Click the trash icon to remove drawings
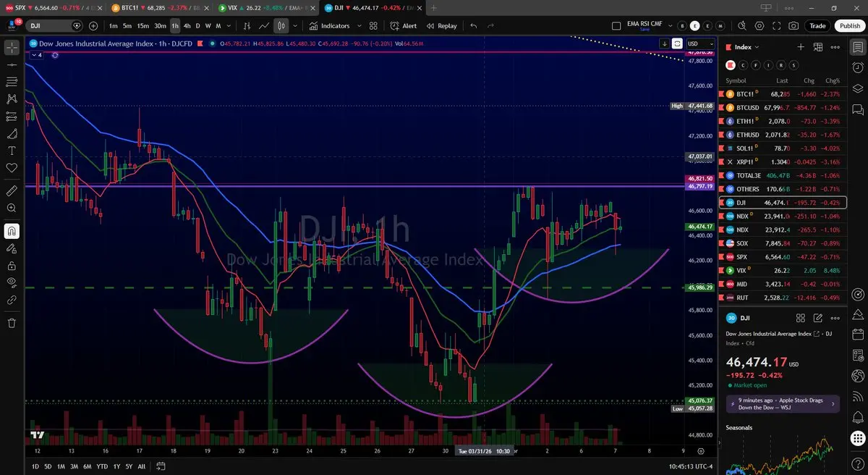 [12, 323]
